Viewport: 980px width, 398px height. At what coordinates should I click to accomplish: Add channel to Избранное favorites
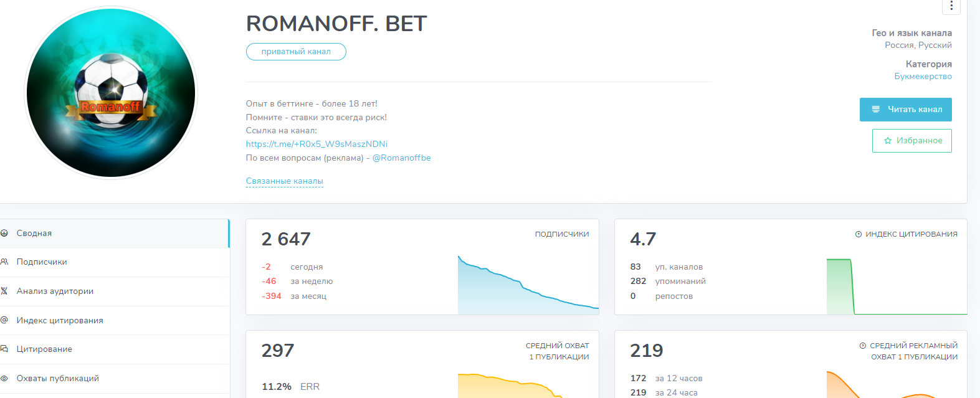911,141
